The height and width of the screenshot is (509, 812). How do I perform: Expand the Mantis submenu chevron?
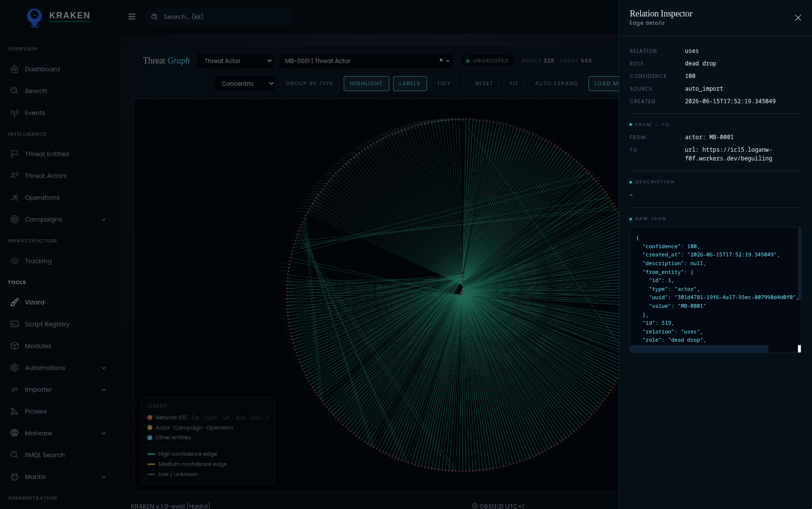(x=104, y=477)
